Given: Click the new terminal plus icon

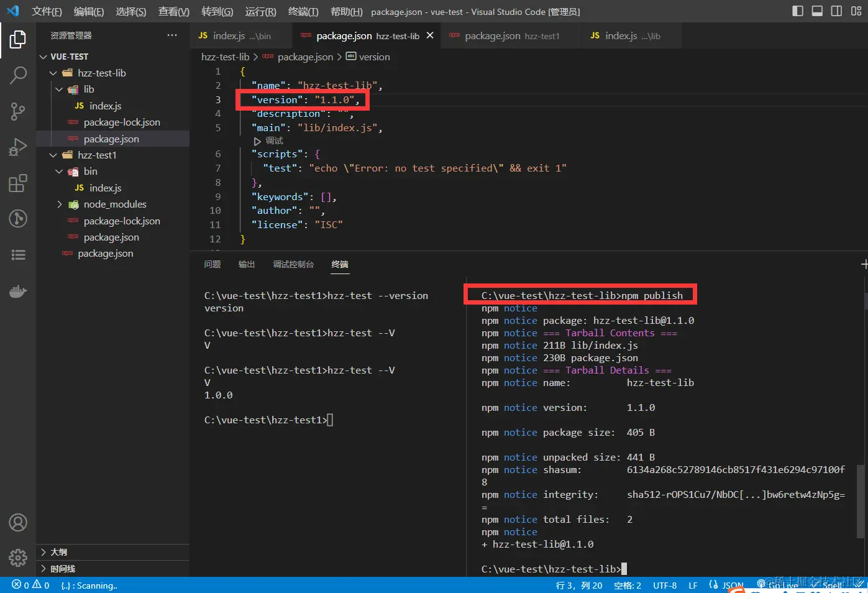Looking at the screenshot, I should tap(864, 264).
